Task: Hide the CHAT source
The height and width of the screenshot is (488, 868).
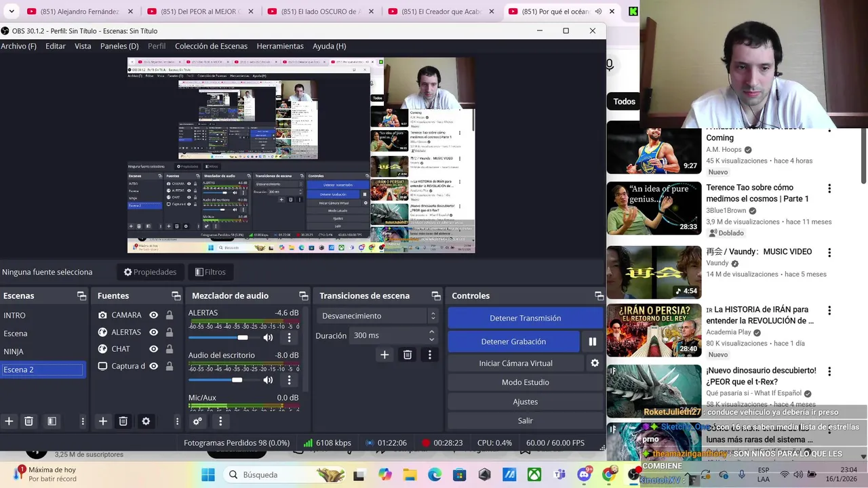Action: click(x=153, y=349)
